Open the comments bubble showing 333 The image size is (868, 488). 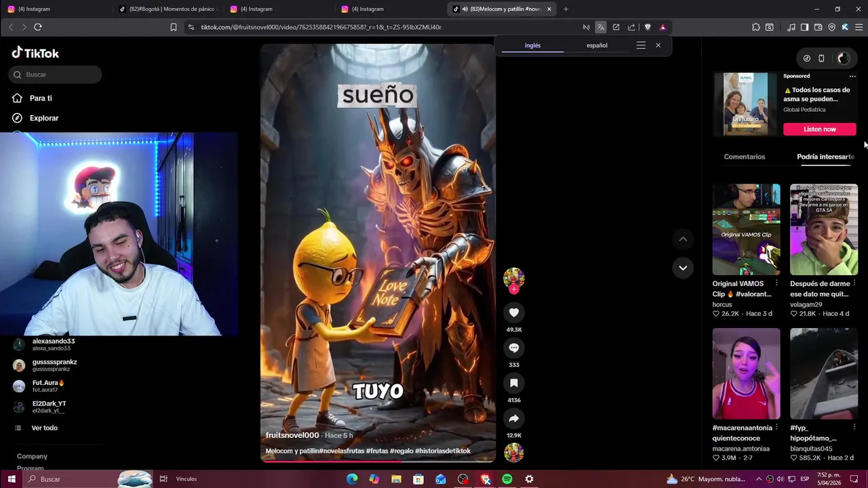[513, 348]
